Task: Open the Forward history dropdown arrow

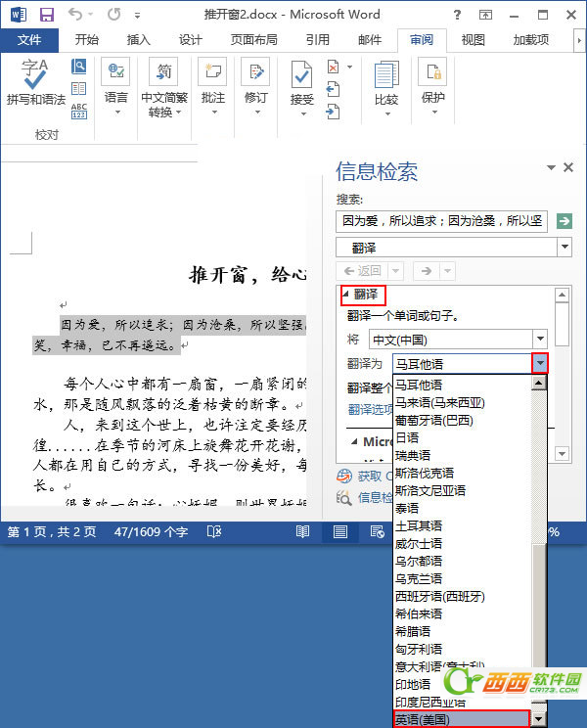Action: coord(447,271)
